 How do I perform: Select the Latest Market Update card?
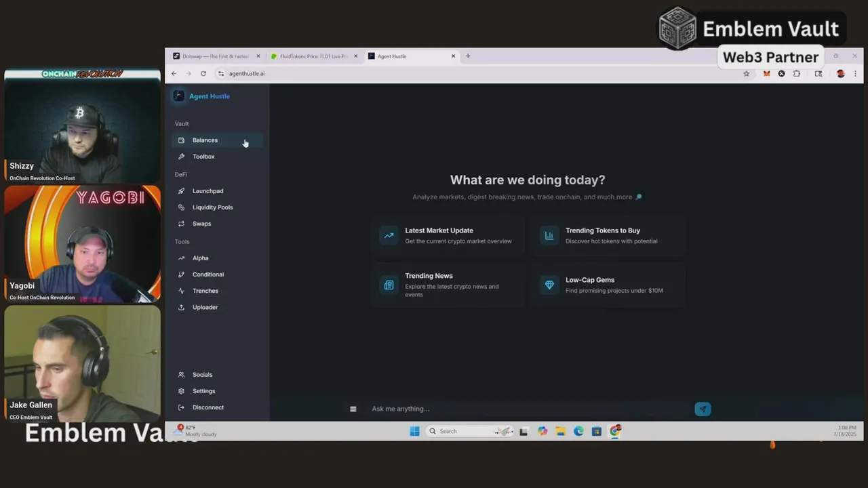click(x=448, y=236)
